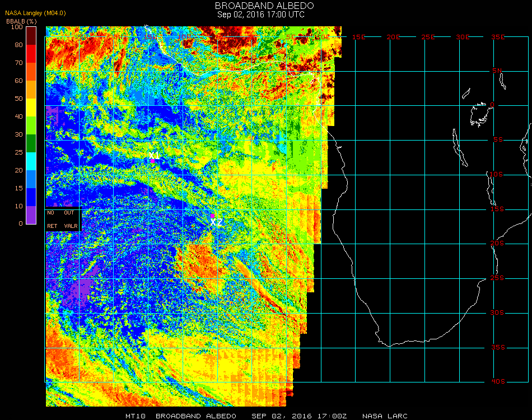Pick the yellow 40-50 legend swatch
Viewport: 532px width, 420px height.
pos(31,108)
